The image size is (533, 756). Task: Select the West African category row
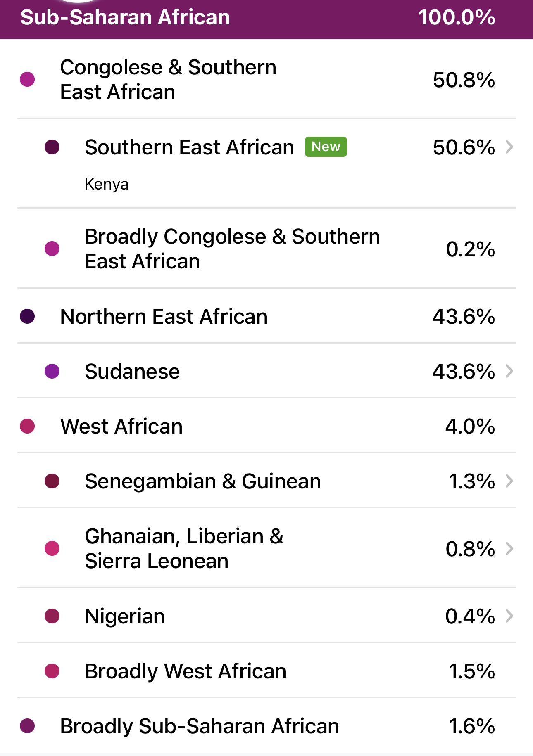pos(266,426)
